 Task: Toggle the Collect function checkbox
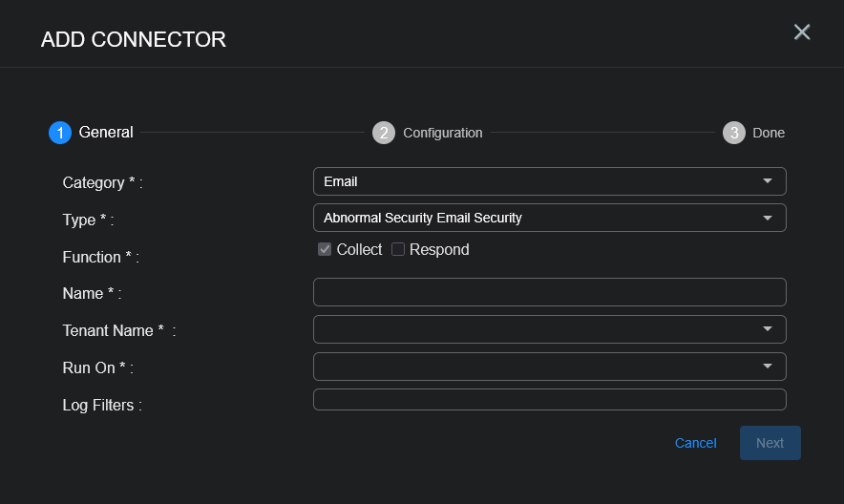(325, 249)
